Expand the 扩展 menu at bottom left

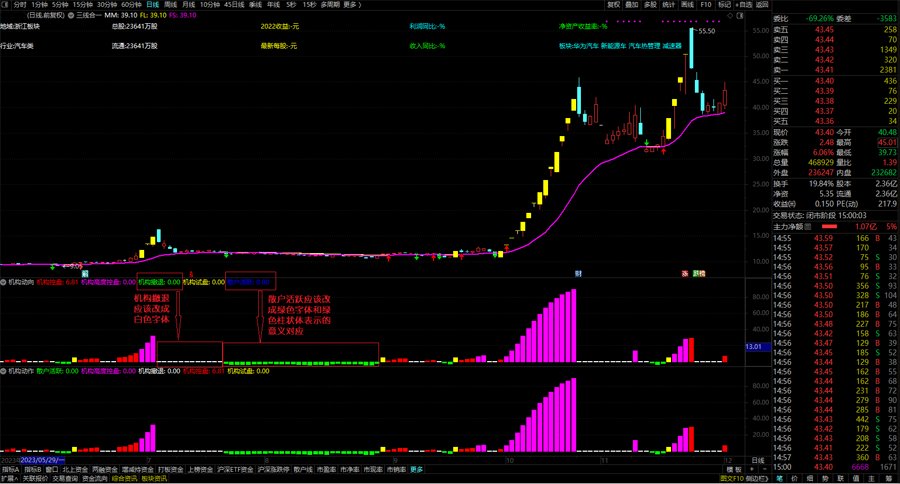pos(9,479)
